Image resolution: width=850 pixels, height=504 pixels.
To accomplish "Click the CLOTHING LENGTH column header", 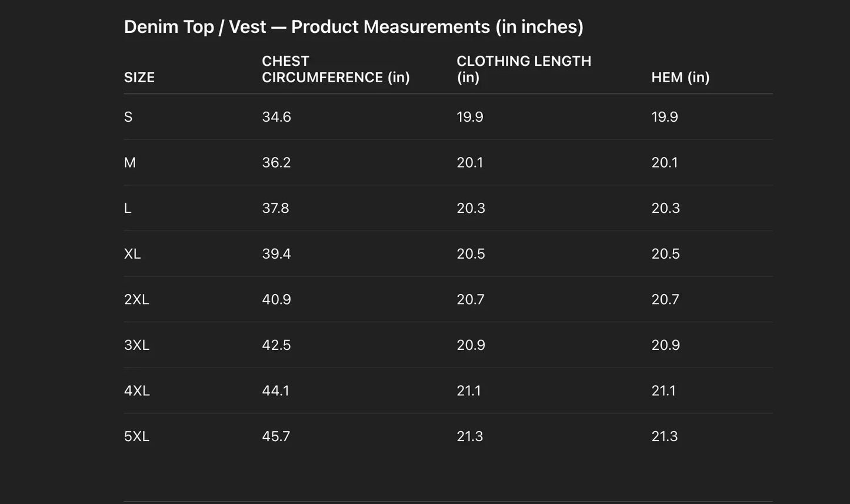I will click(524, 69).
